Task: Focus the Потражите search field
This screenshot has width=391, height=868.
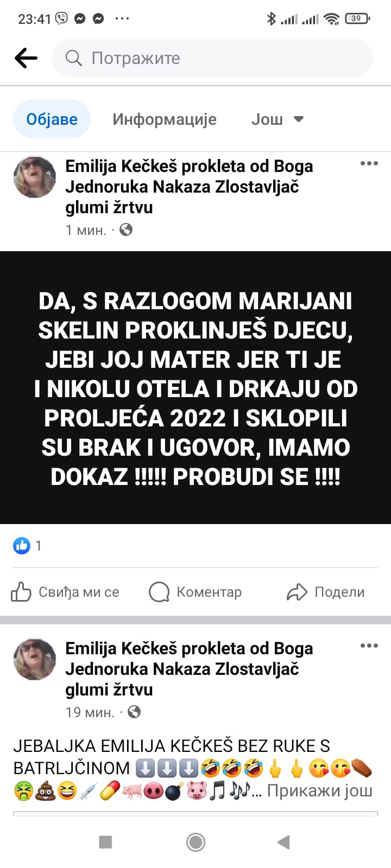Action: tap(213, 58)
